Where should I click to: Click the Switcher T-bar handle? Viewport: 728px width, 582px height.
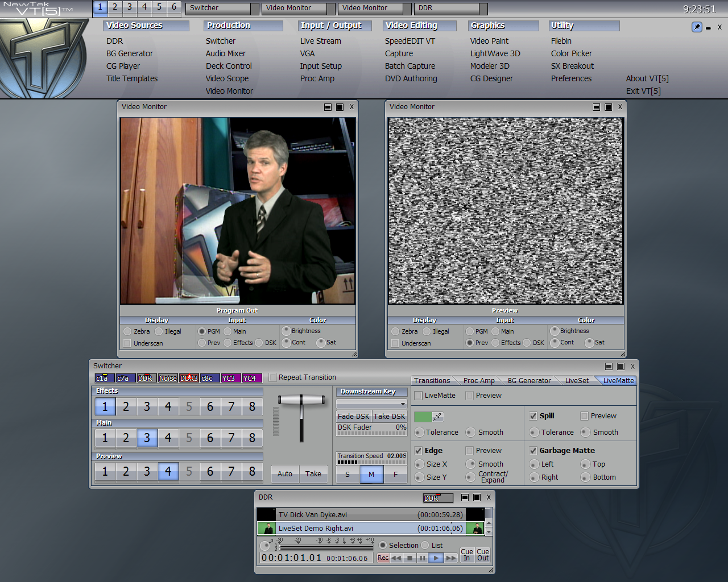click(301, 400)
